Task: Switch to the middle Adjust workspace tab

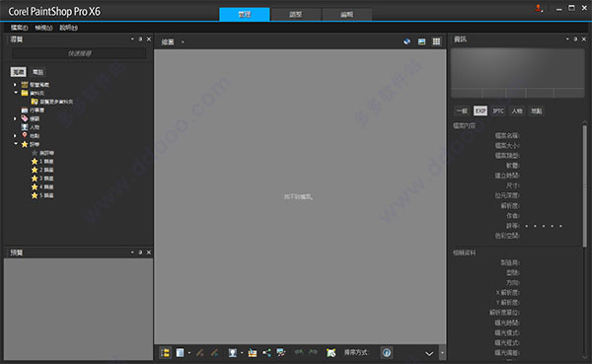Action: coord(296,15)
